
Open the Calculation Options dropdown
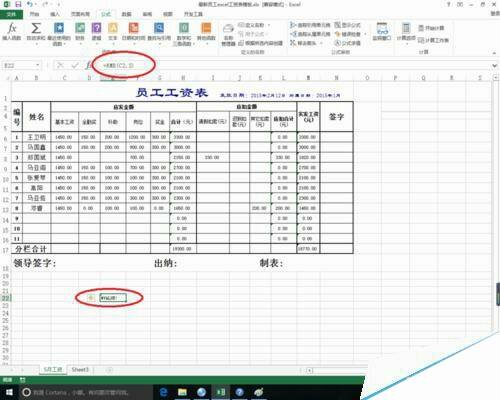[x=406, y=32]
